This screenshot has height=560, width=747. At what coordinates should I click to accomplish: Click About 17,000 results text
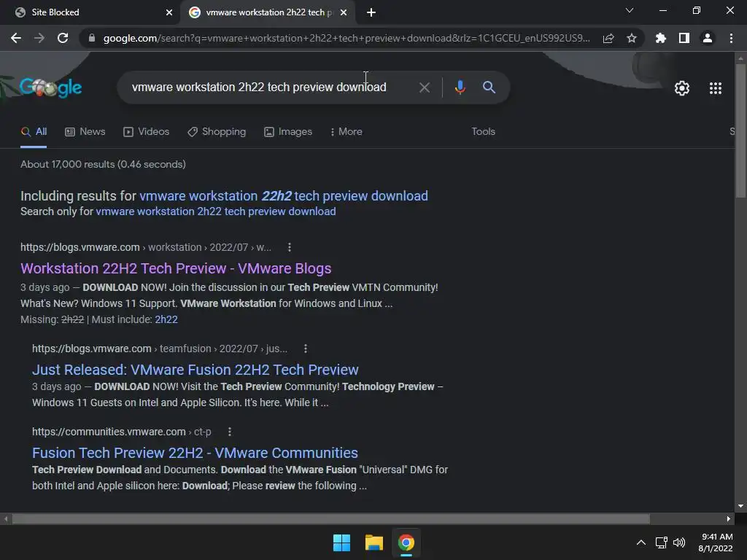point(103,164)
